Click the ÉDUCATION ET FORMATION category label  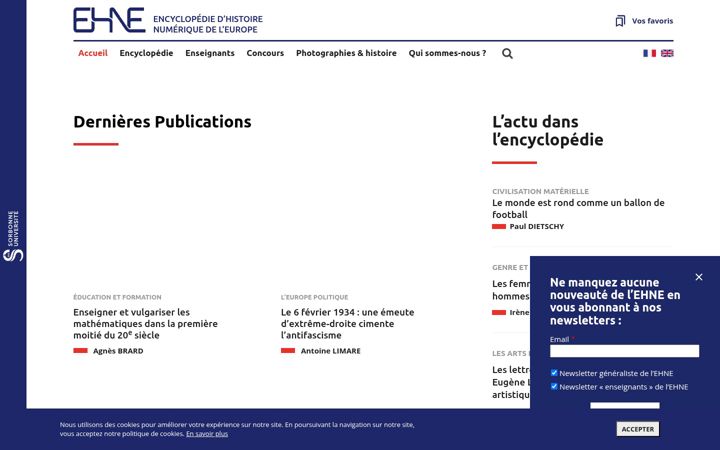tap(117, 297)
